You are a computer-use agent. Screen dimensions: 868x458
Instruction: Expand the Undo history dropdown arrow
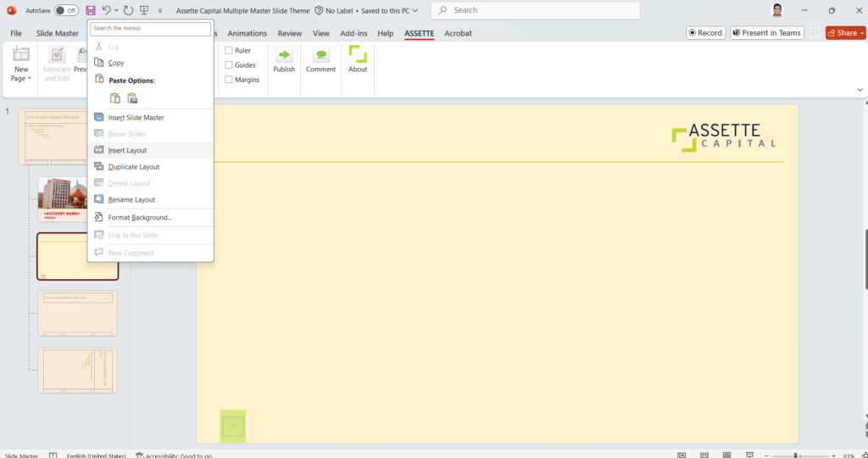pos(116,10)
